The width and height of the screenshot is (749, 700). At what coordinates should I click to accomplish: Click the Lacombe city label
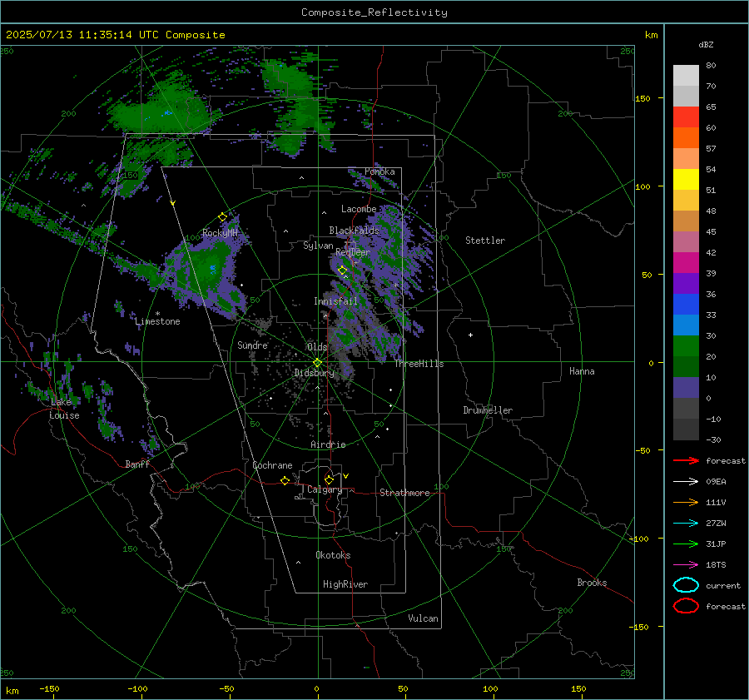(359, 209)
